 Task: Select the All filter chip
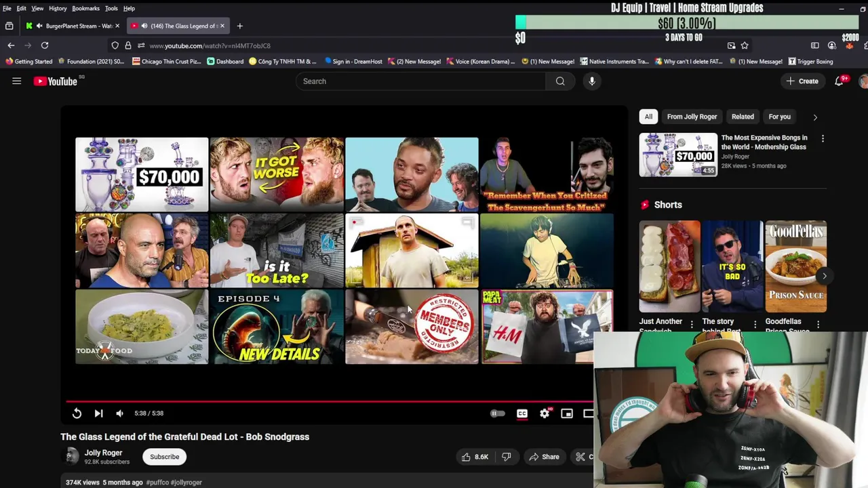(x=648, y=117)
